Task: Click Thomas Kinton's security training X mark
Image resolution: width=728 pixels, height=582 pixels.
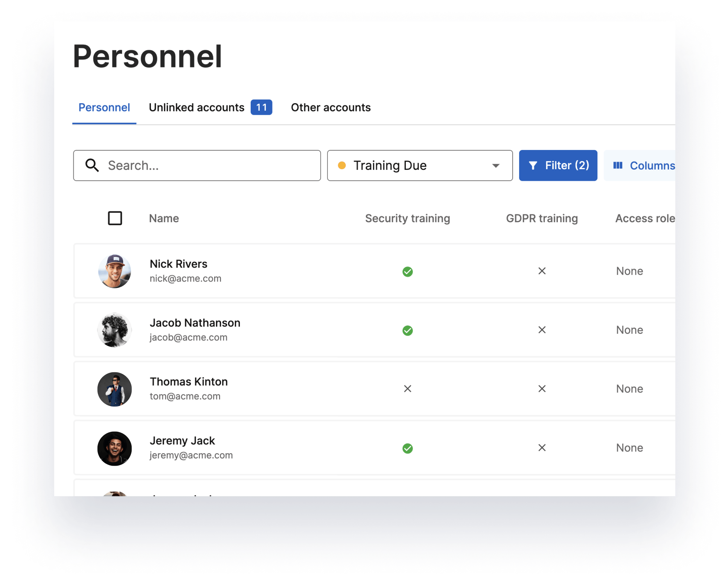Action: pos(407,389)
